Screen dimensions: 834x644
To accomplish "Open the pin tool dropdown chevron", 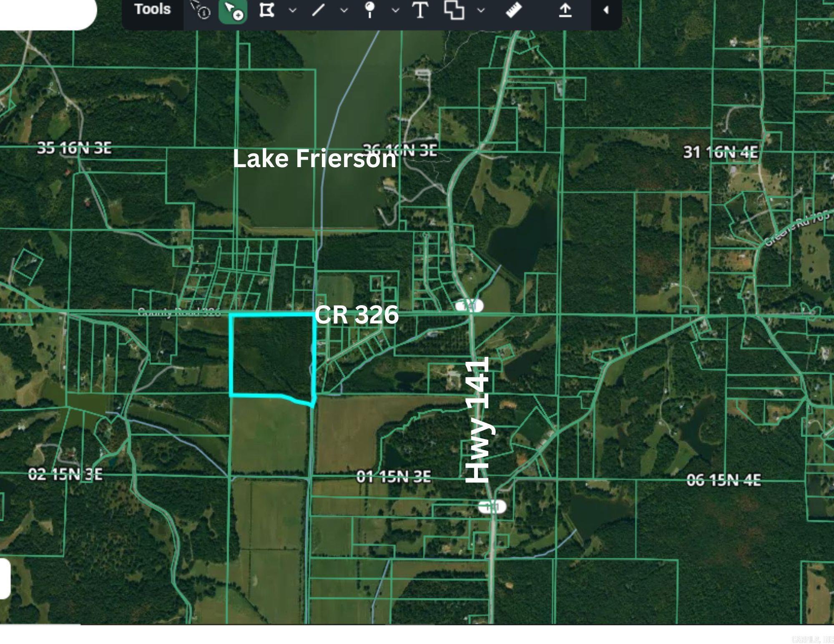I will click(395, 10).
